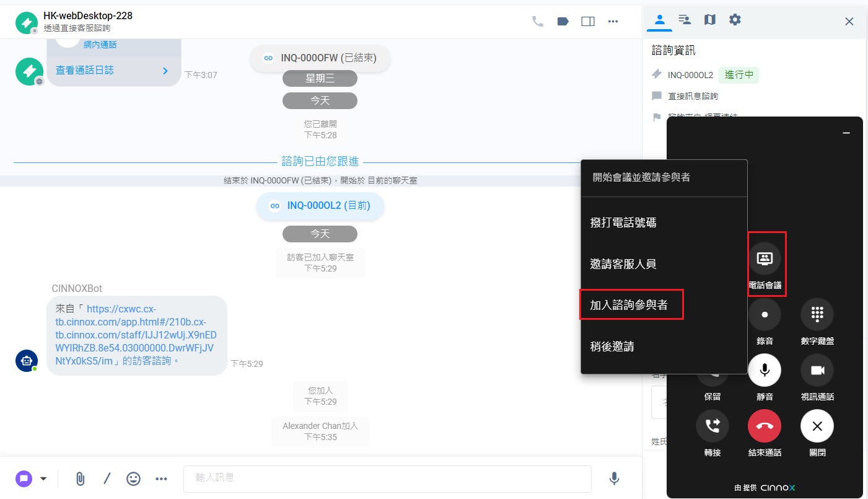Expand the message type dropdown arrow
This screenshot has width=868, height=499.
coord(43,479)
